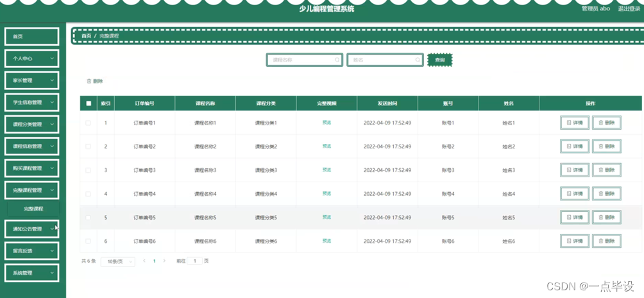644x298 pixels.
Task: Check the box for row 订单编号4
Action: (x=88, y=193)
